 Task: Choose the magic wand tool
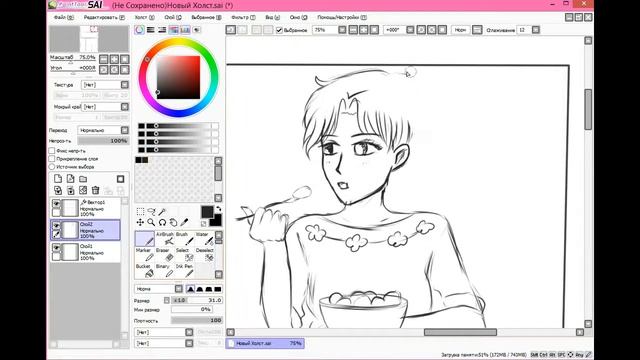click(x=162, y=211)
